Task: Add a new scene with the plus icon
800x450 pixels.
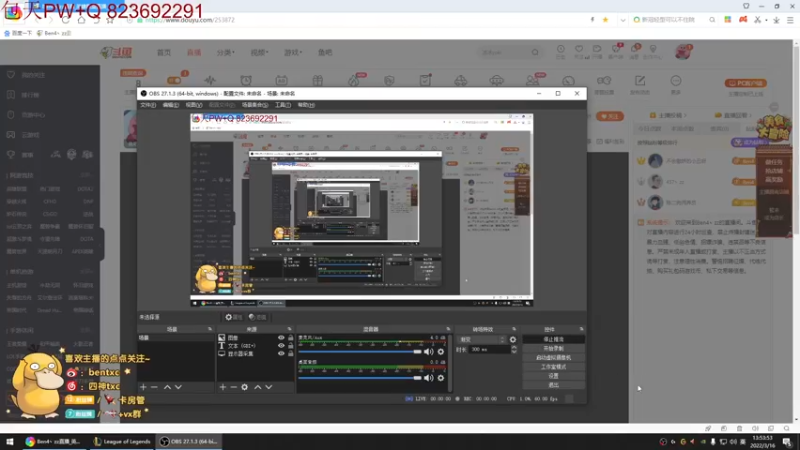Action: pos(143,387)
